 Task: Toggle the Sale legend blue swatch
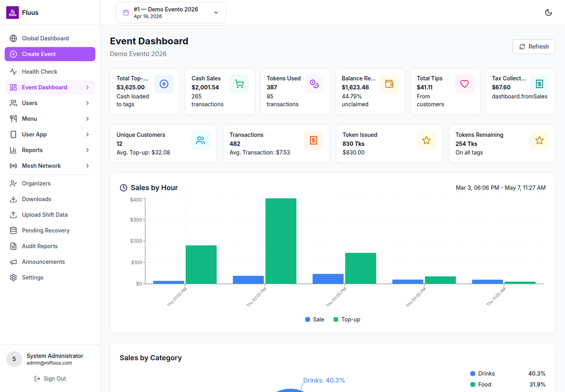[308, 320]
